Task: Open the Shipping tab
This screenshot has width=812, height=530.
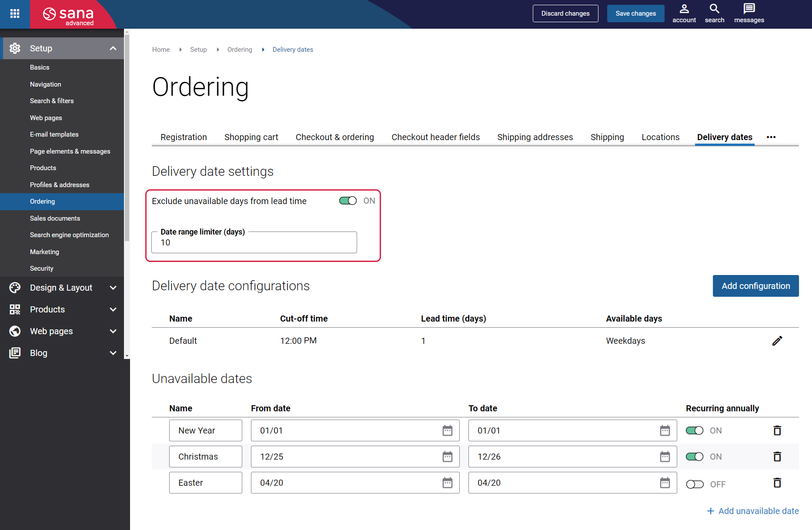Action: click(x=607, y=137)
